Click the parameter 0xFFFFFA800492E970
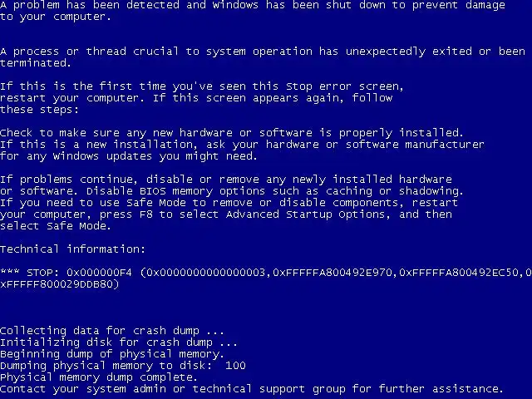The image size is (532, 399). coord(332,273)
